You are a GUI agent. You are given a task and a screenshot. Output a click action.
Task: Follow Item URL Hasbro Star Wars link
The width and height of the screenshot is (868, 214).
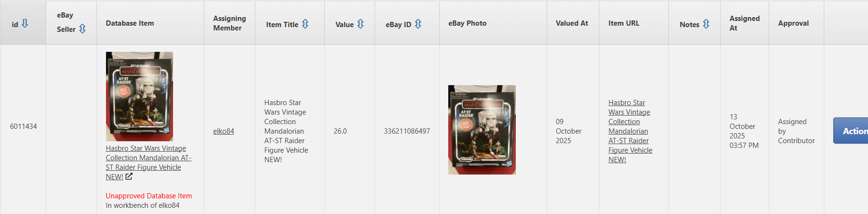pos(630,131)
